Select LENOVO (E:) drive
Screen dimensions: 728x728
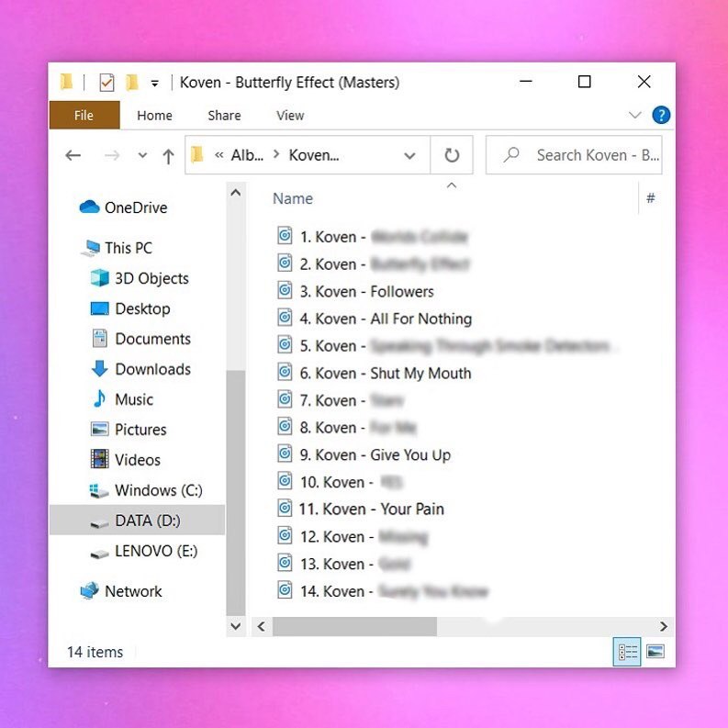pyautogui.click(x=143, y=551)
